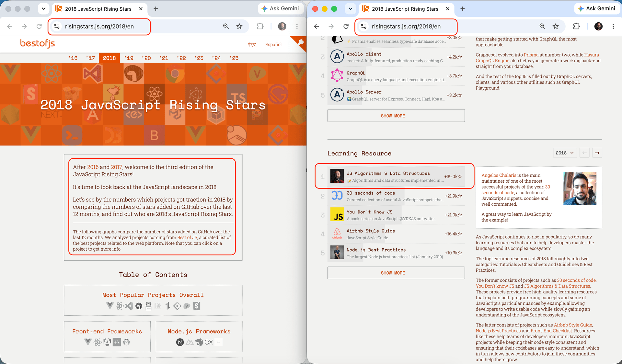Bookmark the page with right window's star
This screenshot has height=364, width=622.
pos(556,27)
